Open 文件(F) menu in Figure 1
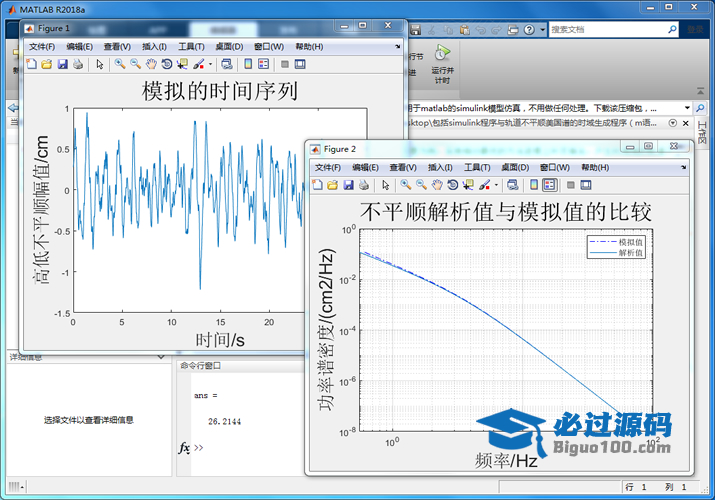 42,46
